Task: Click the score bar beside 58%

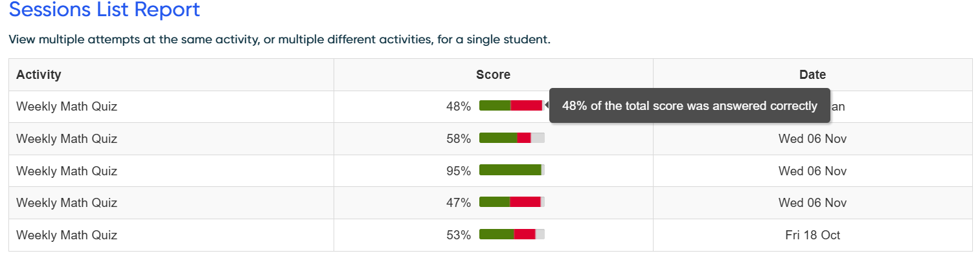Action: click(512, 138)
